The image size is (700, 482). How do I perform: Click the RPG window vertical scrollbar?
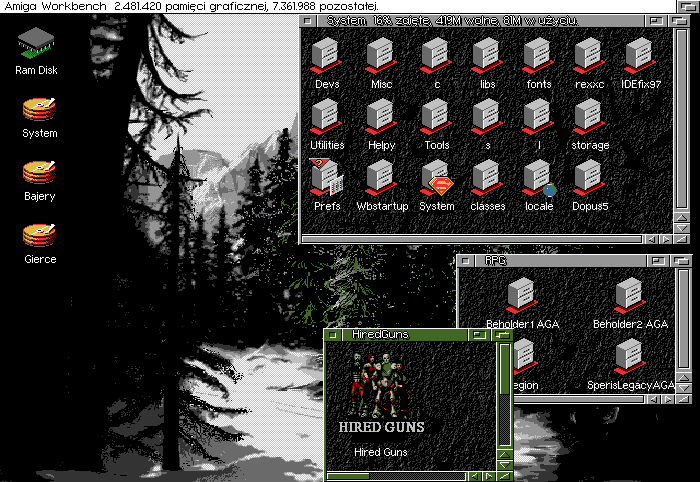tap(683, 319)
